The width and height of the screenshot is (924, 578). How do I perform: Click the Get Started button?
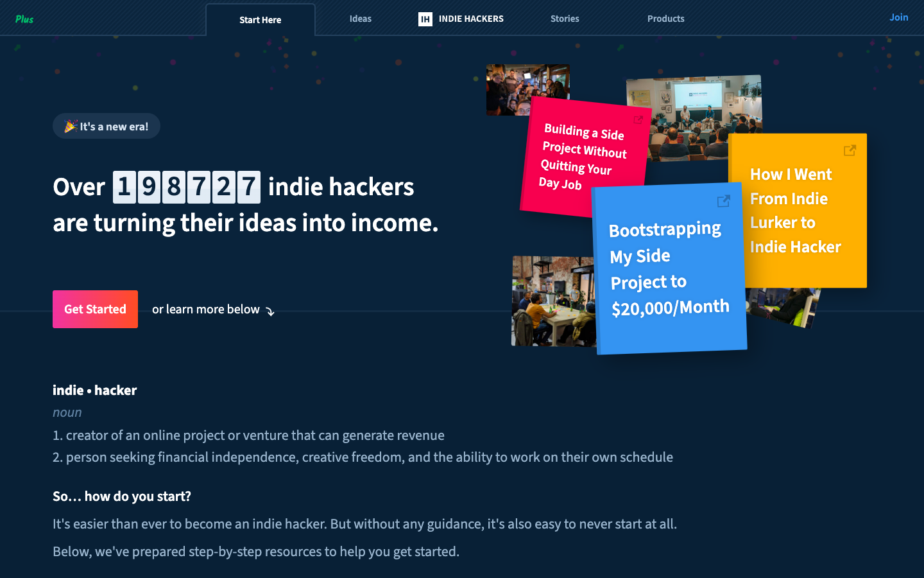[95, 309]
